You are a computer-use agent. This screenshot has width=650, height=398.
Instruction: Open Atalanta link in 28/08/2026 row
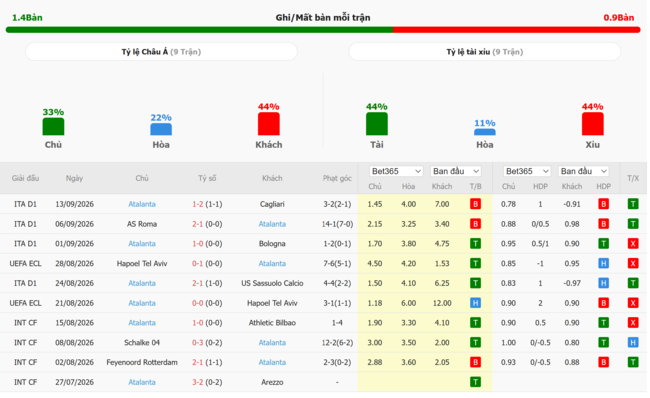(x=272, y=264)
